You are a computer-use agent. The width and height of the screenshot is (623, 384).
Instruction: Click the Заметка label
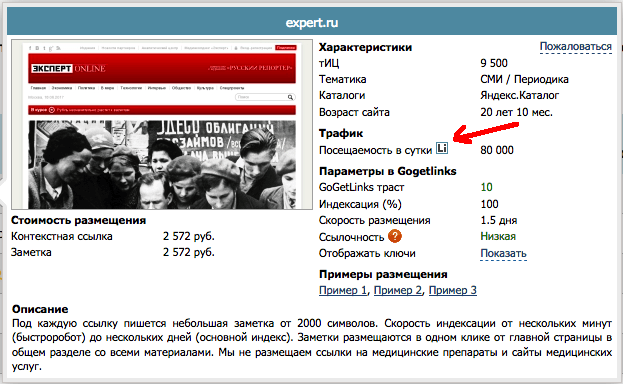tap(31, 252)
